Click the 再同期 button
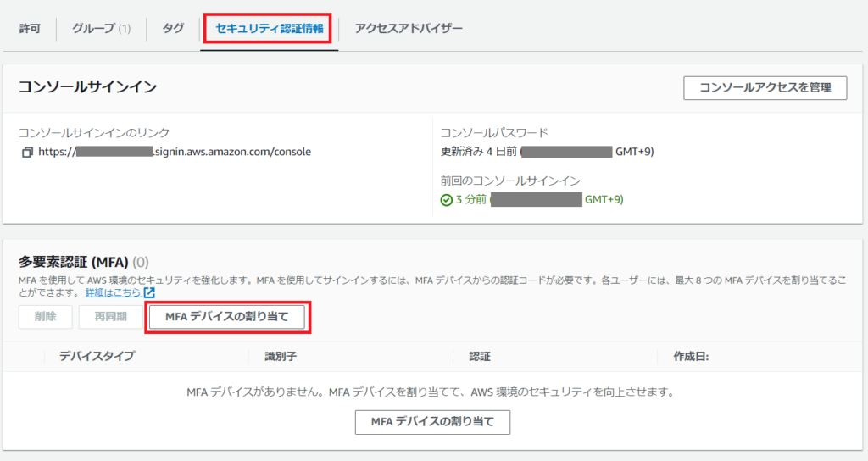This screenshot has width=868, height=461. click(x=110, y=318)
